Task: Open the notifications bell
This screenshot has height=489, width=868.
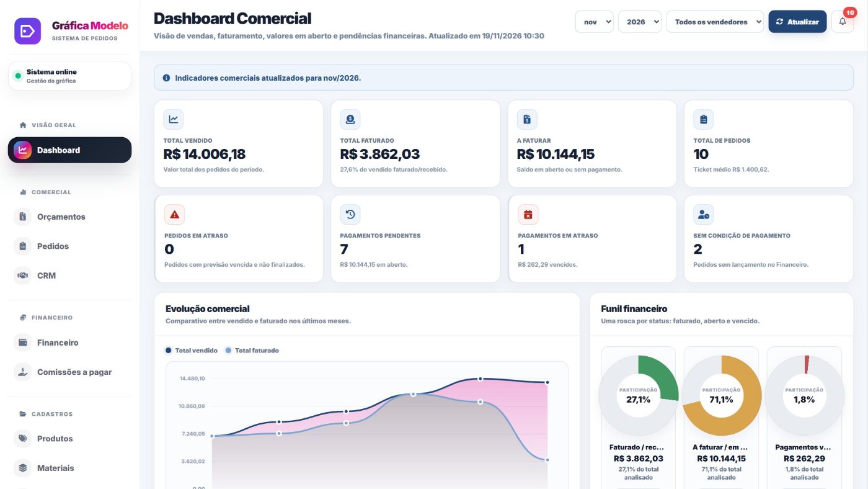Action: point(842,22)
